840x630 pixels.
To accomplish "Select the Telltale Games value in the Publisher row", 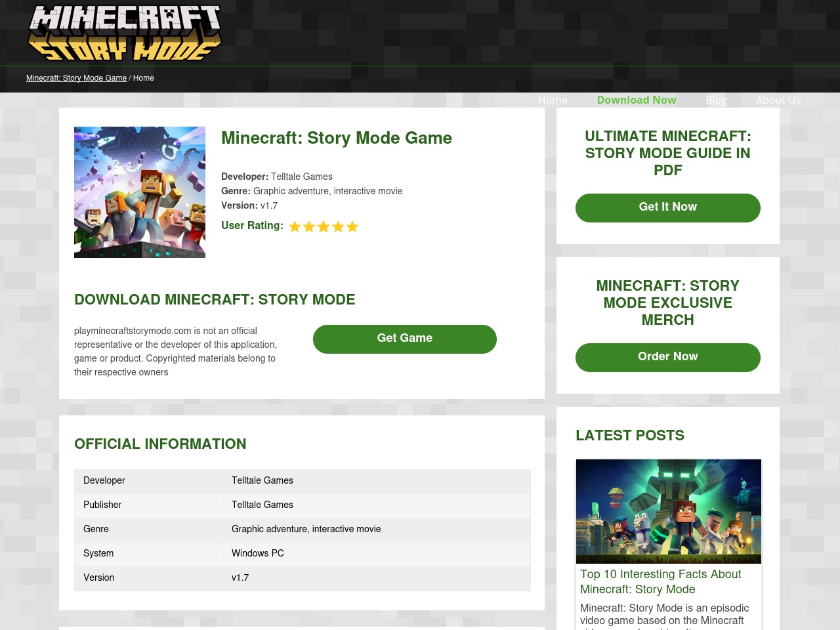I will (x=262, y=505).
